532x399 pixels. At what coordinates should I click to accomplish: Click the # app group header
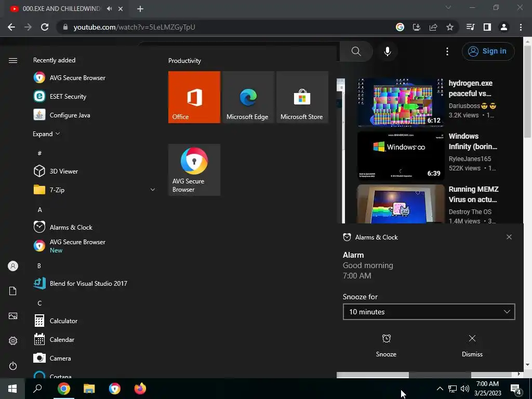(x=39, y=153)
